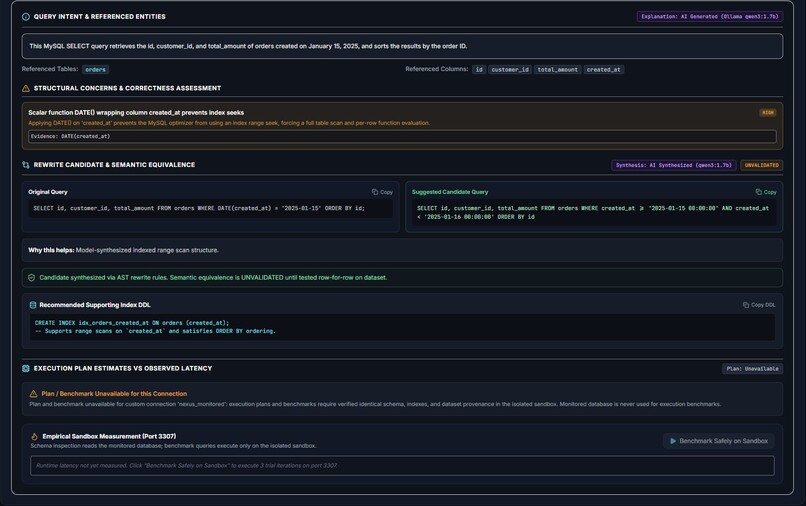Click the warning triangle beside Structural Concerns heading
The width and height of the screenshot is (806, 506).
pos(26,88)
